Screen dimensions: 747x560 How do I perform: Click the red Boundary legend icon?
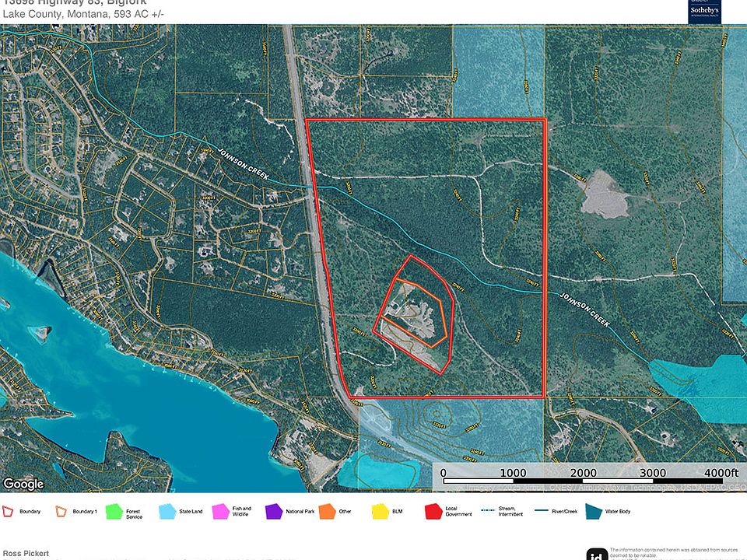(x=9, y=511)
